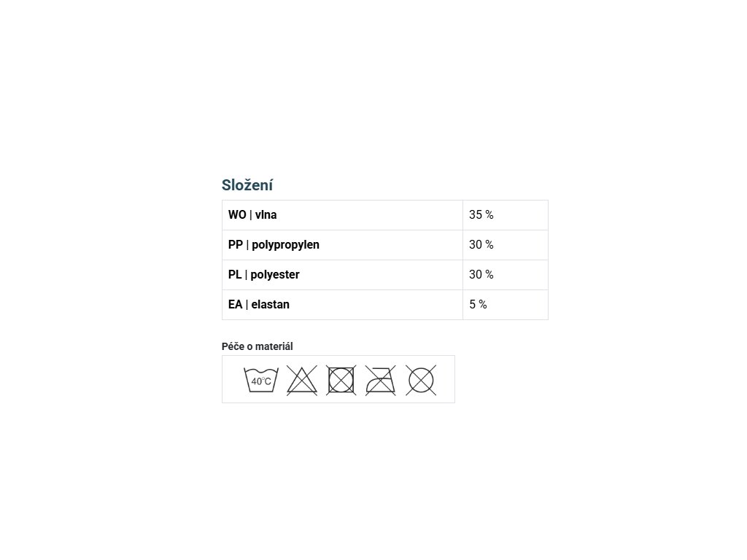This screenshot has height=560, width=747.
Task: Click the PL fiber code
Action: point(235,275)
